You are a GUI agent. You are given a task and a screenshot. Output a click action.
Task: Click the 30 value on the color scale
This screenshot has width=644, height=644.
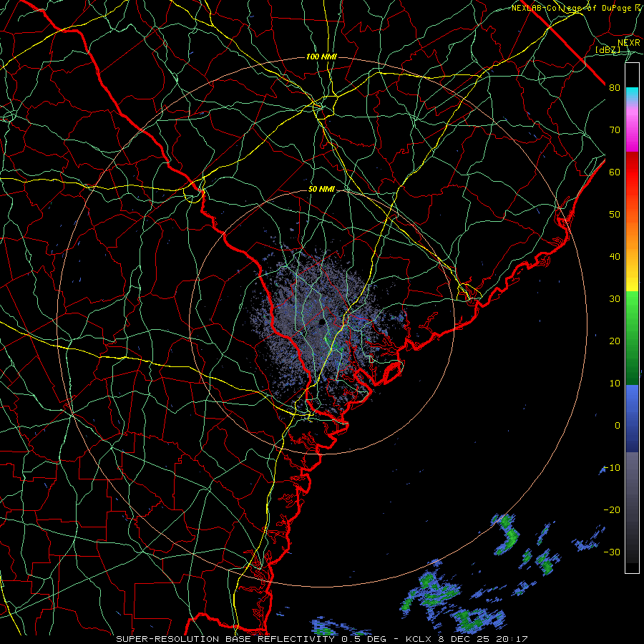(x=615, y=299)
